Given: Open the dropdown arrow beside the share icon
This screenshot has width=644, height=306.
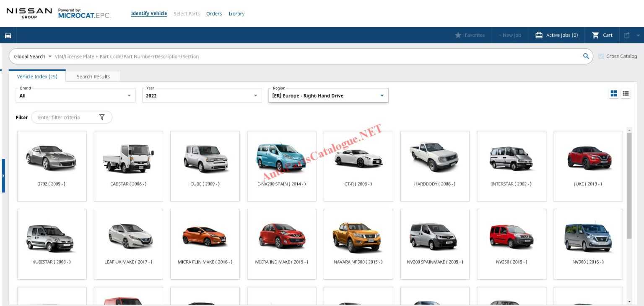Looking at the screenshot, I should (638, 36).
